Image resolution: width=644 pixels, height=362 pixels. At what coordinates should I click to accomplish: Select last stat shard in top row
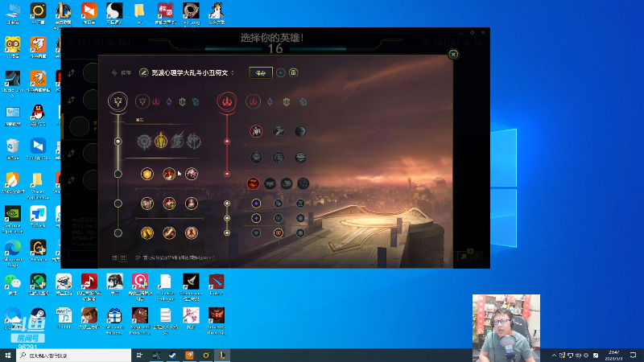300,204
